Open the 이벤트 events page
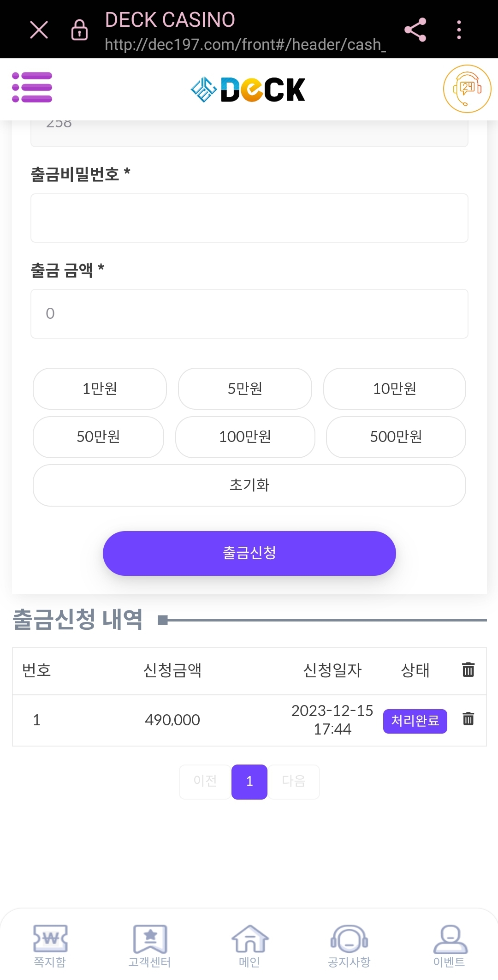The height and width of the screenshot is (980, 498). 449,946
